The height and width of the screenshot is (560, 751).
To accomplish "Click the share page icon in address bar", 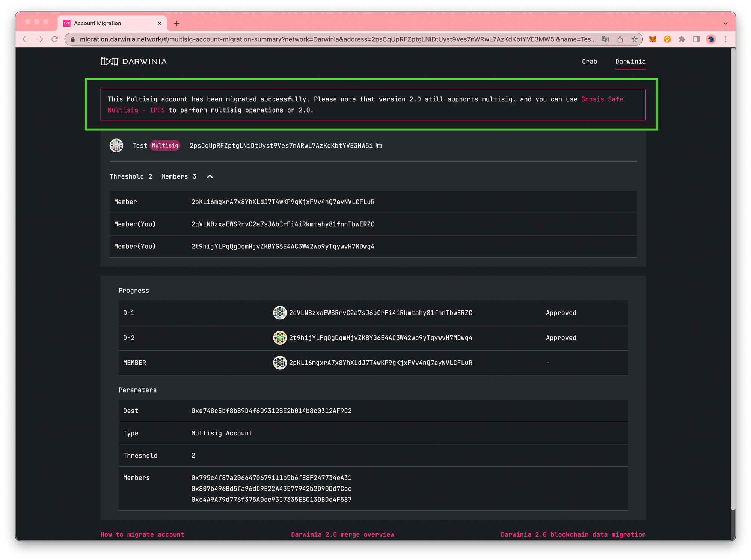I will [620, 39].
